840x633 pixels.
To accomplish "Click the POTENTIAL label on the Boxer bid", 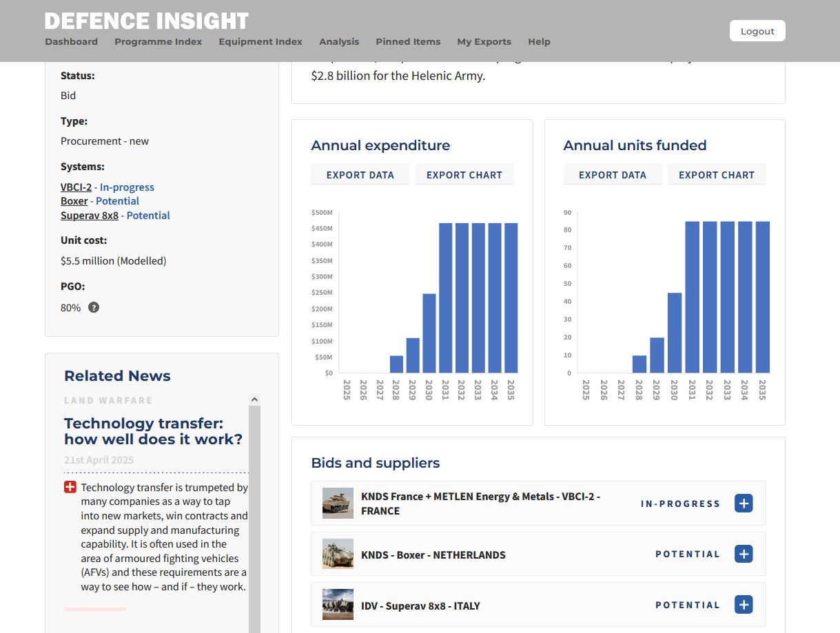I will point(688,554).
